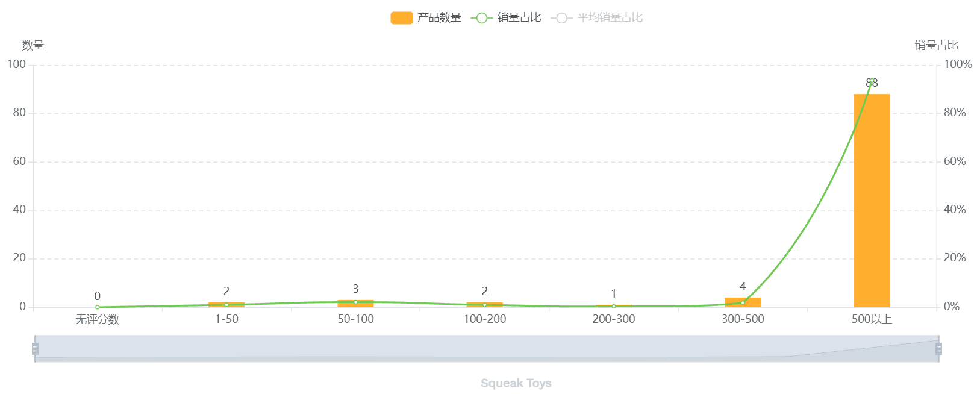Click the green line point atop 500以上
980x394 pixels.
872,81
